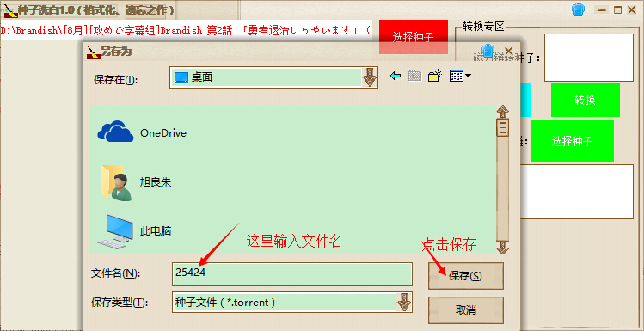
Task: Click the cyan button beside 转换
Action: click(524, 100)
